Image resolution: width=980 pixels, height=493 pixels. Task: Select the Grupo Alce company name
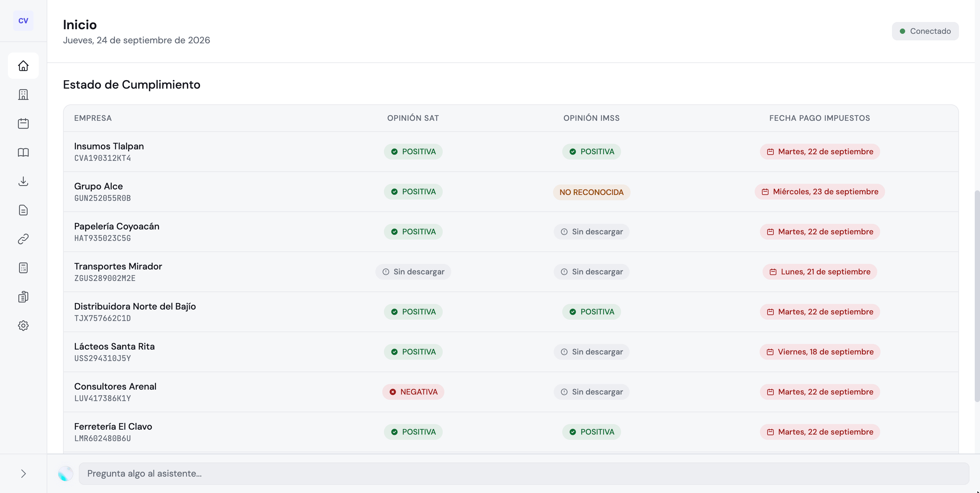tap(99, 186)
